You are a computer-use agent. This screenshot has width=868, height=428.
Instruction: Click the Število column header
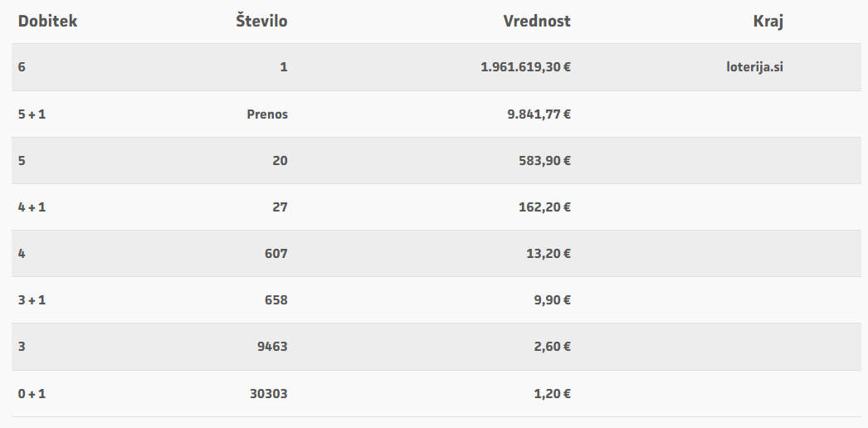(262, 21)
